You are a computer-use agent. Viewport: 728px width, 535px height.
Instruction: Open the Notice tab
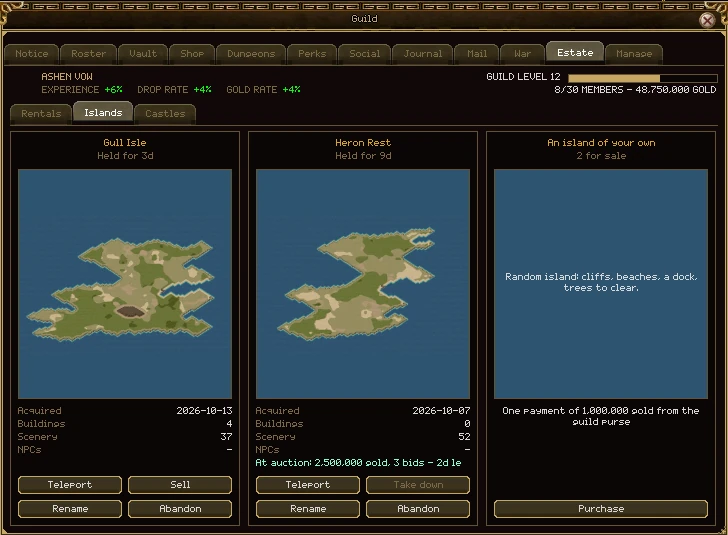(32, 54)
